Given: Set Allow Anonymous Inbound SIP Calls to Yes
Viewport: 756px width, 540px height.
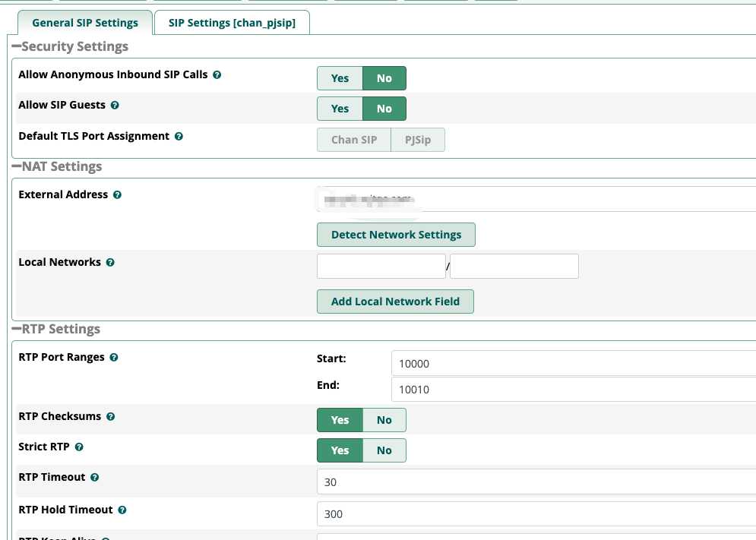Looking at the screenshot, I should pyautogui.click(x=340, y=78).
